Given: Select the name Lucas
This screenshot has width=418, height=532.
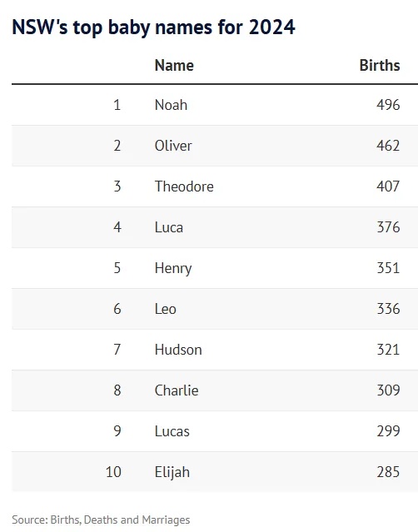Looking at the screenshot, I should pyautogui.click(x=172, y=431).
